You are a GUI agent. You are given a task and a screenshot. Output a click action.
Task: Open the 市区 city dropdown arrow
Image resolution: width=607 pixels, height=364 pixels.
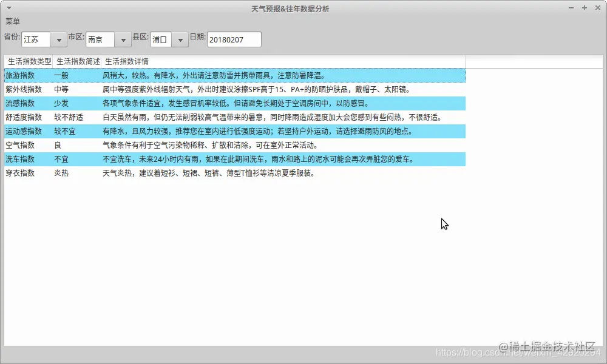(123, 39)
